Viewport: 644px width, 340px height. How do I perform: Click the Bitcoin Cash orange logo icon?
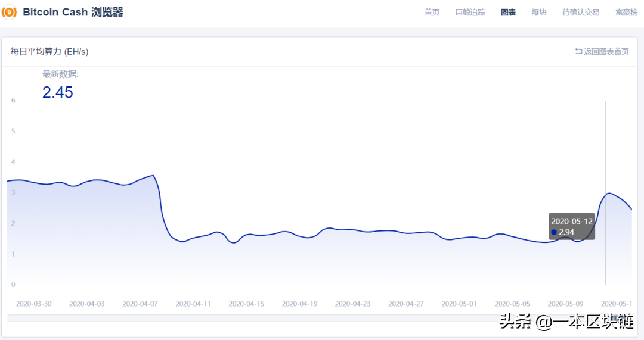10,12
